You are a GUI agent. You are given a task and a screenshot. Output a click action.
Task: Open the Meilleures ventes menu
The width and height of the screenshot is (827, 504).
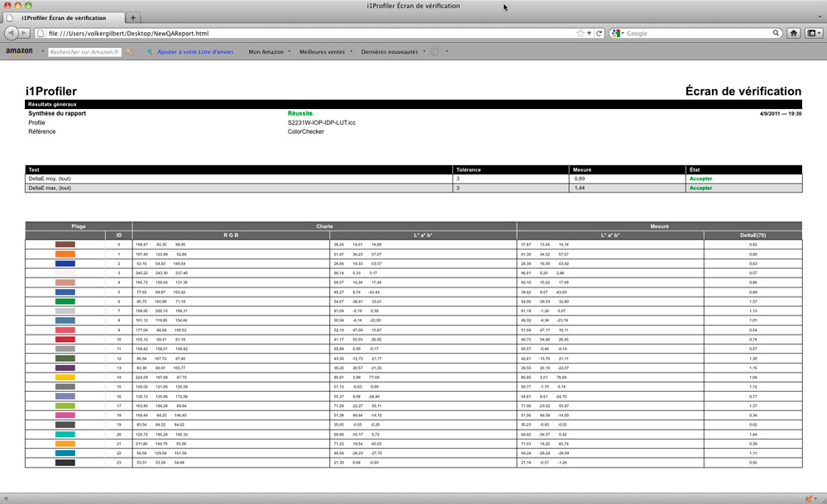tap(322, 52)
